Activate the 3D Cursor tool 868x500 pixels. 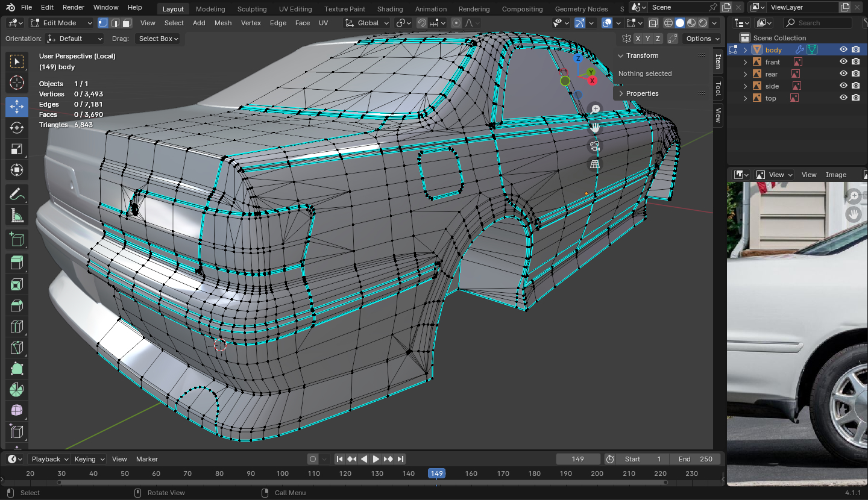17,83
